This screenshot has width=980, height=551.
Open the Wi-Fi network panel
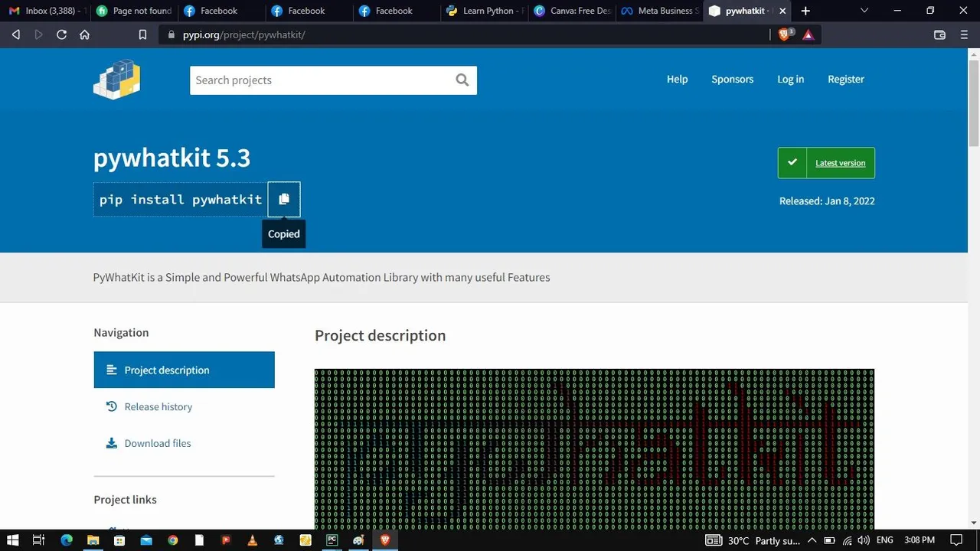coord(847,540)
